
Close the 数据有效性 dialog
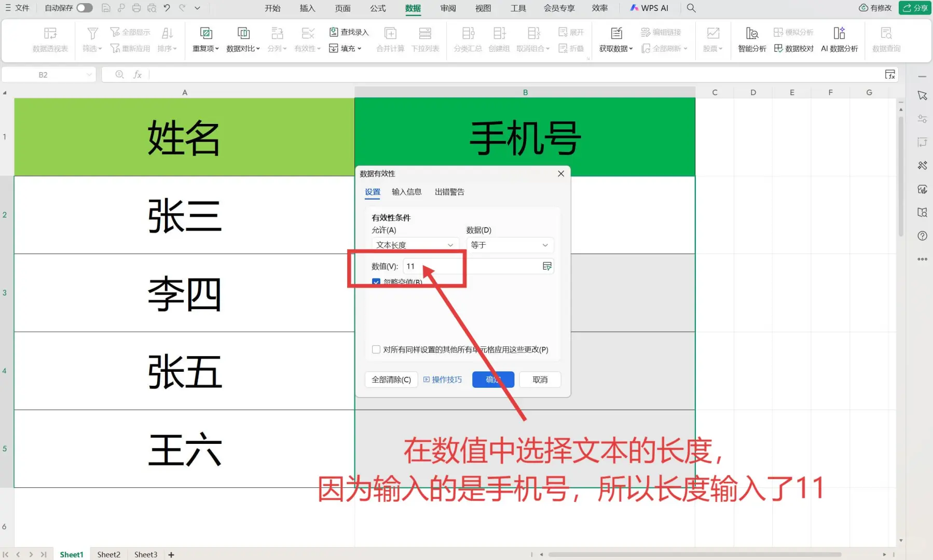tap(561, 174)
